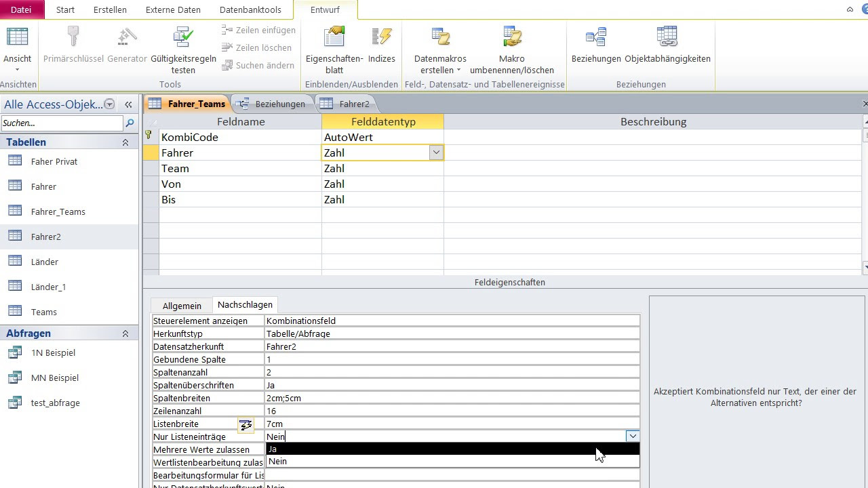Switch to the Nachschlagen properties tab
This screenshot has width=868, height=488.
(x=245, y=305)
